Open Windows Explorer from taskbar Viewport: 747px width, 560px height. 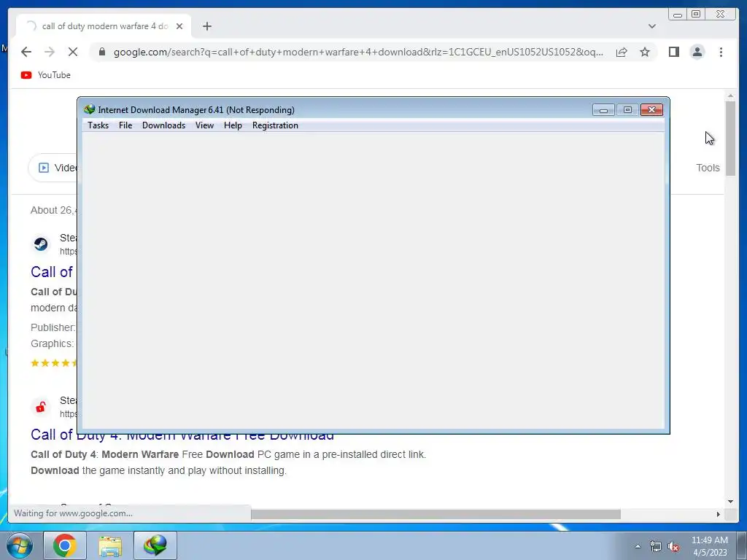[110, 545]
